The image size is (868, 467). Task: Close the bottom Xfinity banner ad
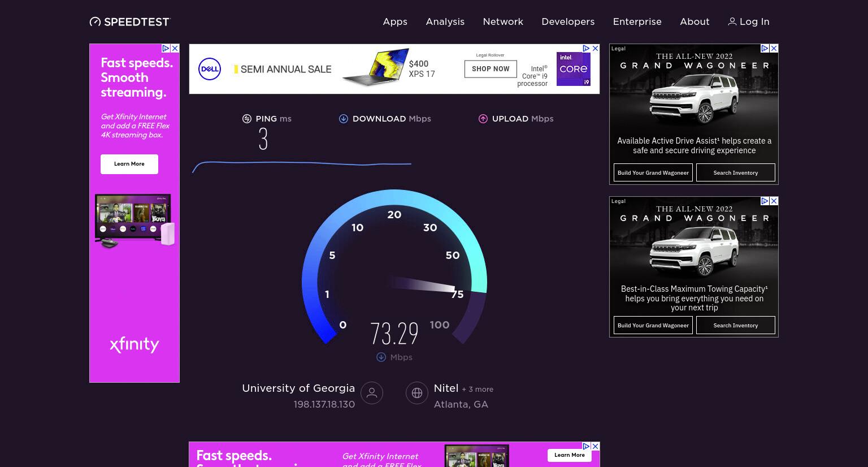click(595, 447)
